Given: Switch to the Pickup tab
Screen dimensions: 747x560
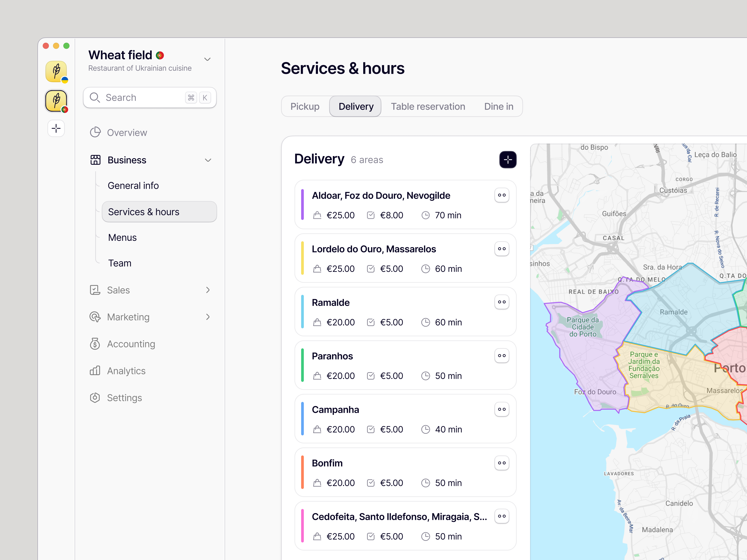Looking at the screenshot, I should pyautogui.click(x=305, y=106).
